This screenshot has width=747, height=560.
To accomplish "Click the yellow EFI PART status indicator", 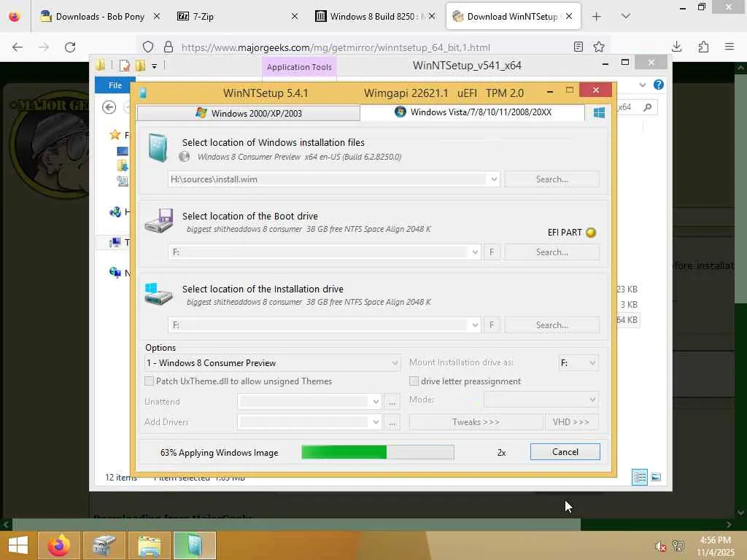I will (x=591, y=233).
